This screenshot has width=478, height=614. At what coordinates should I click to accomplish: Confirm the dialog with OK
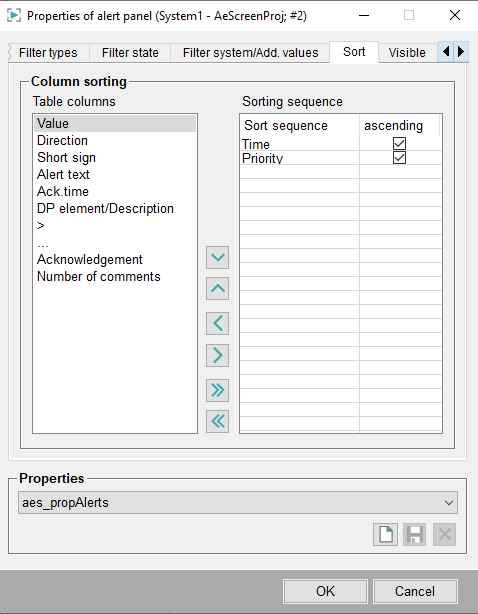click(325, 591)
